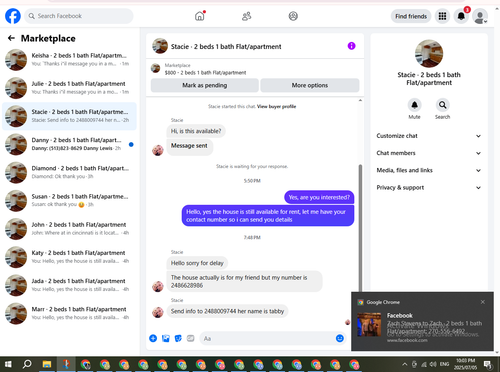Go back using the Marketplace arrow
The image size is (500, 372).
(11, 38)
